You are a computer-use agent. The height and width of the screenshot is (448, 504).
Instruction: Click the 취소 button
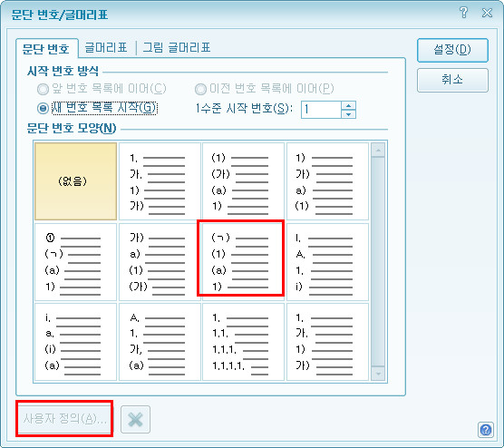452,80
